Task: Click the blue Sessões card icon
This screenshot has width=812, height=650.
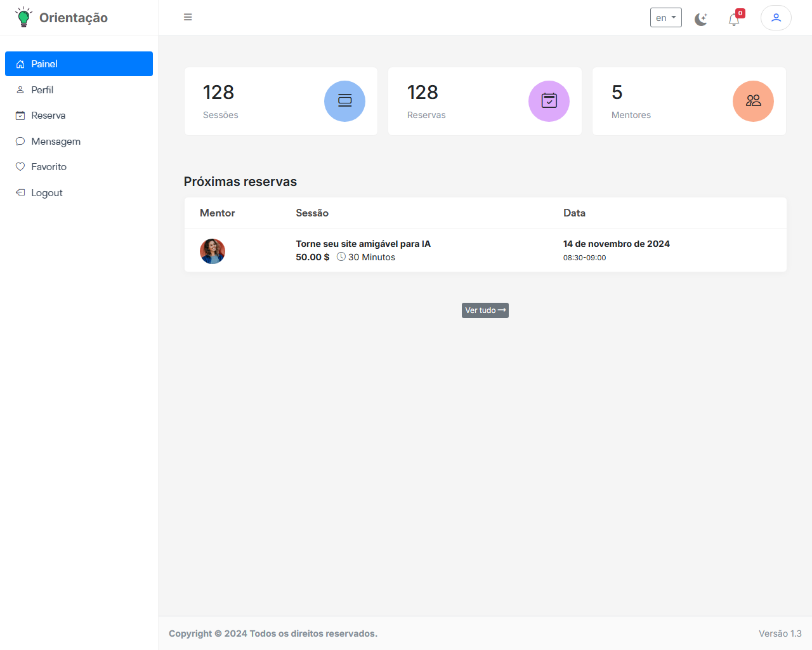Action: (x=344, y=101)
